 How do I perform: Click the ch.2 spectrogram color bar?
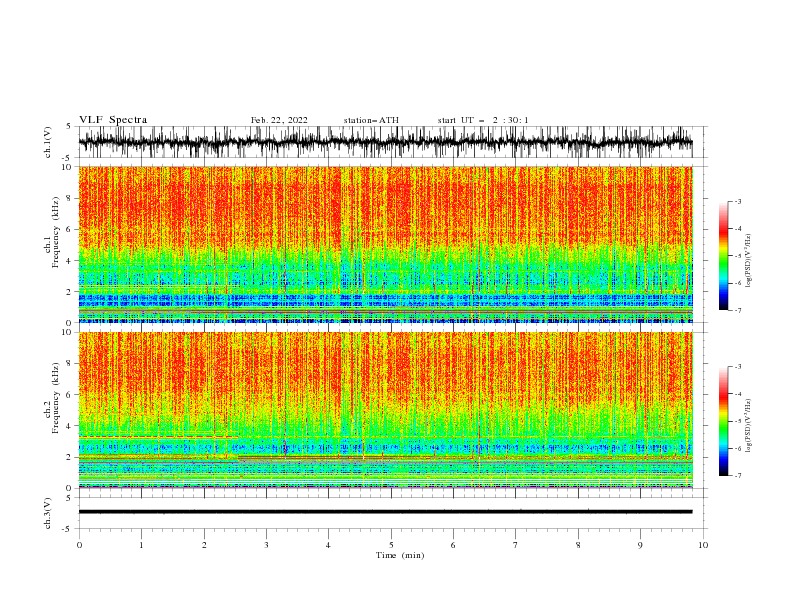[x=723, y=421]
